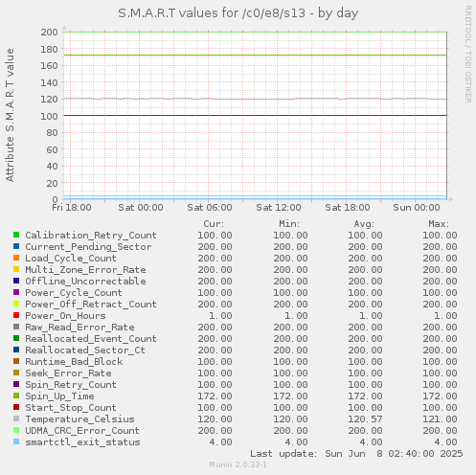Select the Seek_Error_Rate legend label

[x=68, y=373]
